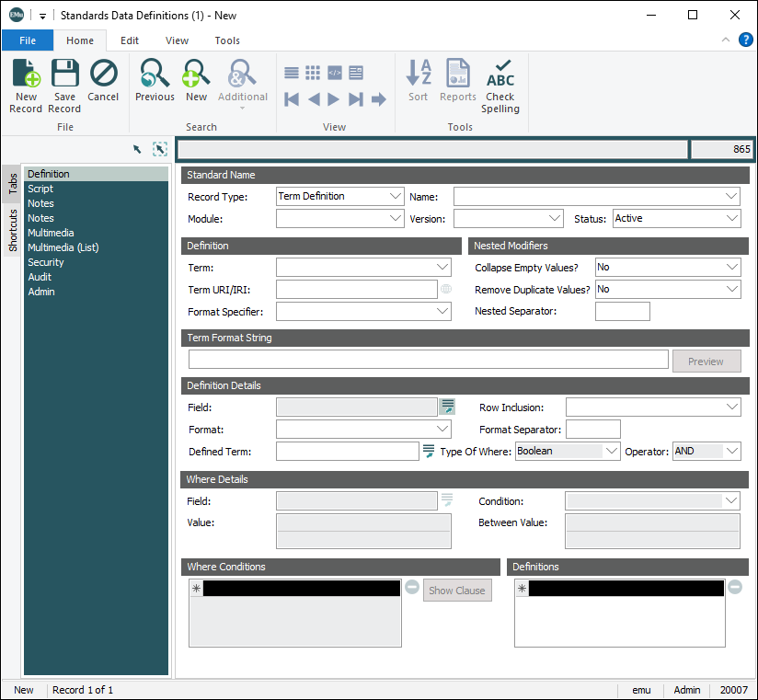Click the Cancel icon in ribbon
The height and width of the screenshot is (700, 758).
[103, 75]
